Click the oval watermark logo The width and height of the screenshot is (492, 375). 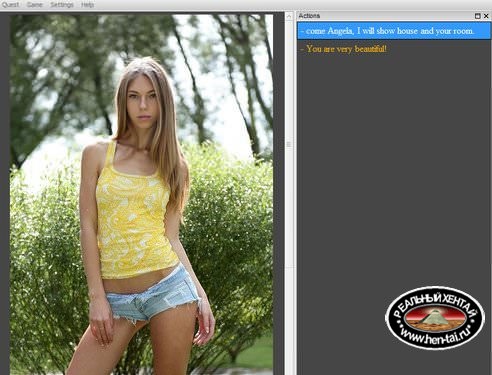point(435,317)
